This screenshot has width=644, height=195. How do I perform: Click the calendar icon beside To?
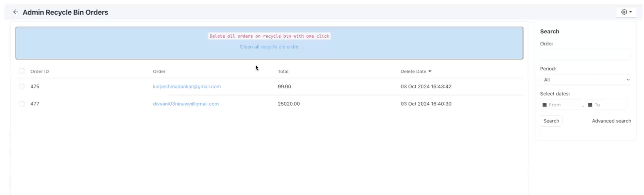[590, 105]
